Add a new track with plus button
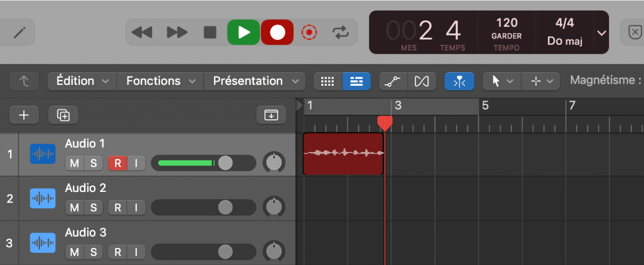The height and width of the screenshot is (265, 644). pos(24,115)
